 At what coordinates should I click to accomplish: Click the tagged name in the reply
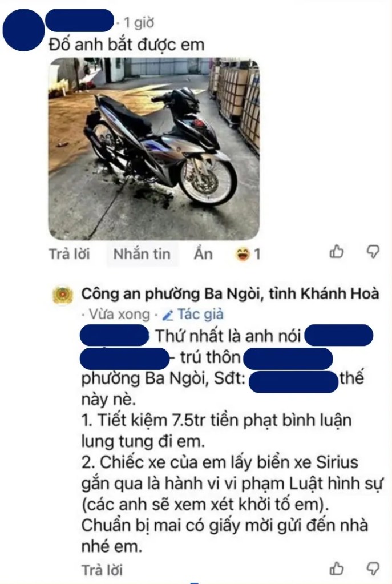(x=115, y=335)
